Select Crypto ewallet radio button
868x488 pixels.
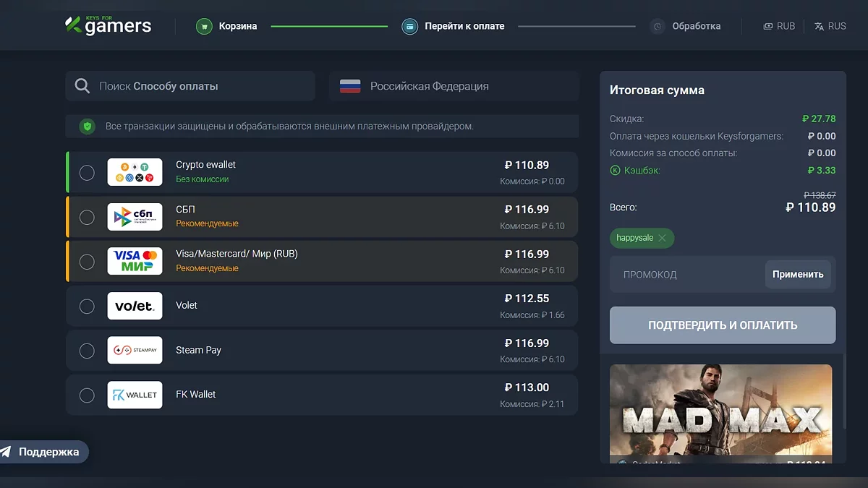pos(87,173)
